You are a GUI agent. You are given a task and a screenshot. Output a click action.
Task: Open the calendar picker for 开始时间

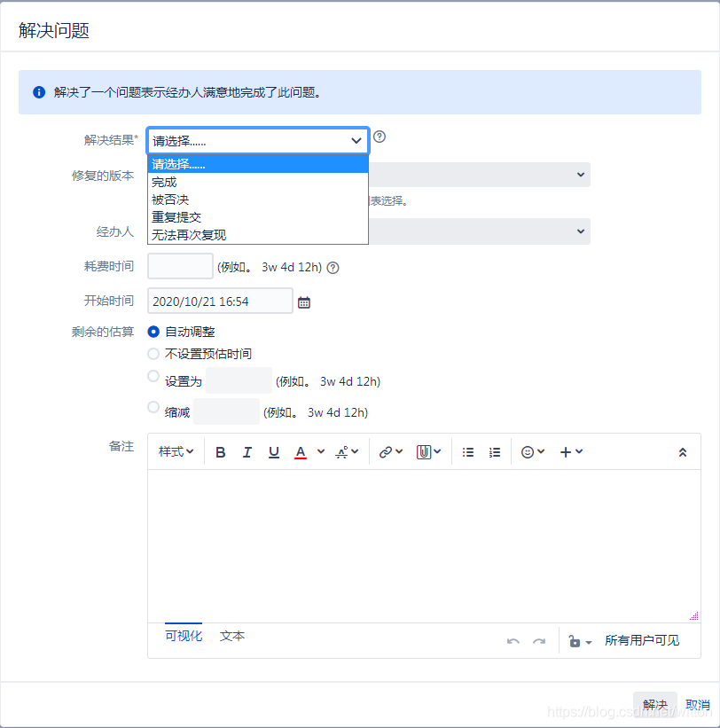click(x=304, y=301)
